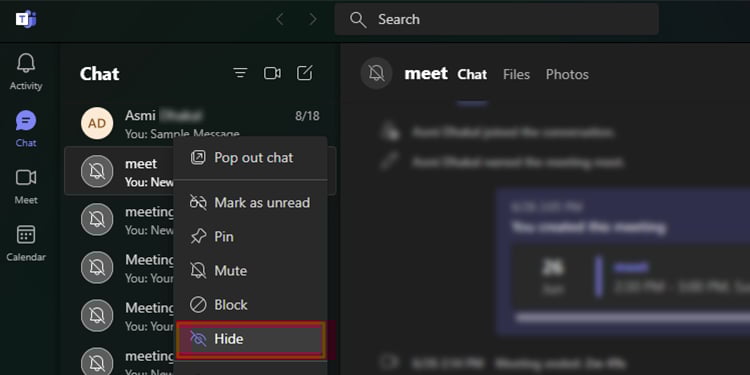The image size is (750, 375).
Task: Select the Chat icon in sidebar
Action: pos(26,129)
